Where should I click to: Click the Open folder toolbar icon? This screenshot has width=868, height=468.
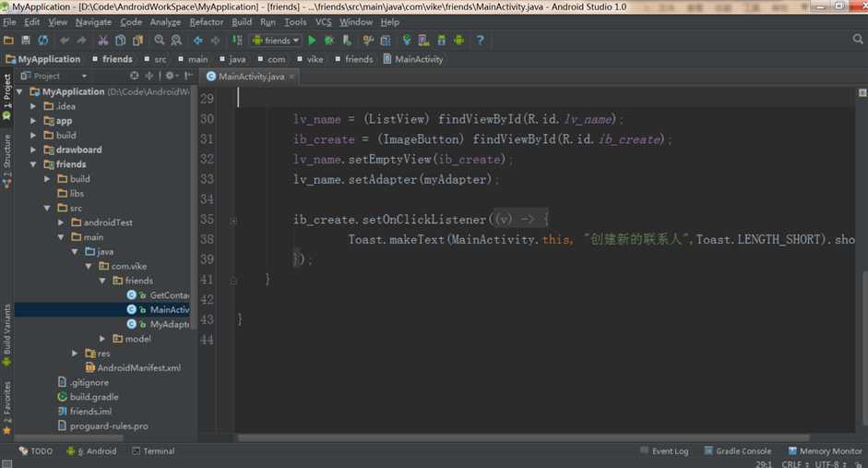(x=8, y=40)
